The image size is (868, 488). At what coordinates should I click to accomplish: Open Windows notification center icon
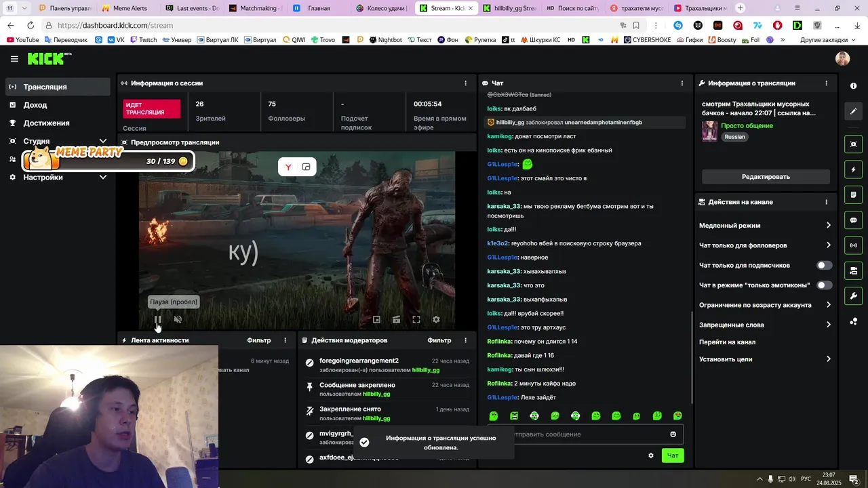pos(854,479)
